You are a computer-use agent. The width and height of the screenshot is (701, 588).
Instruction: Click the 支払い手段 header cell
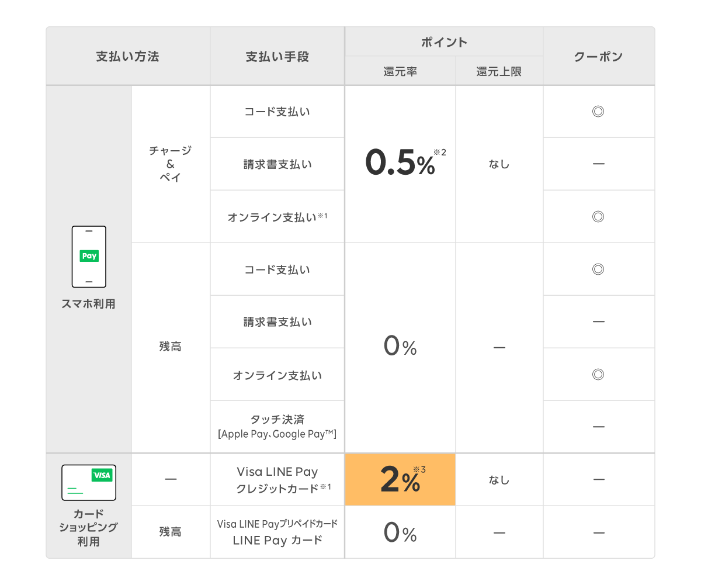click(x=277, y=57)
